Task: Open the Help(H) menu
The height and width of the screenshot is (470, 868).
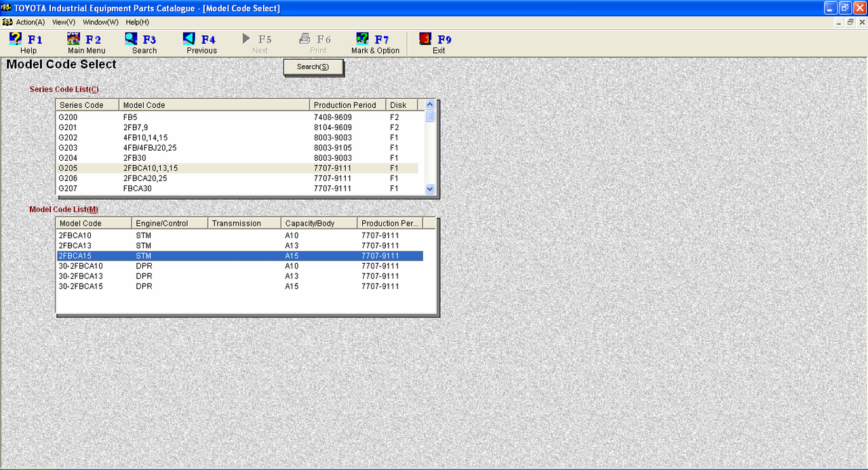Action: (x=137, y=22)
